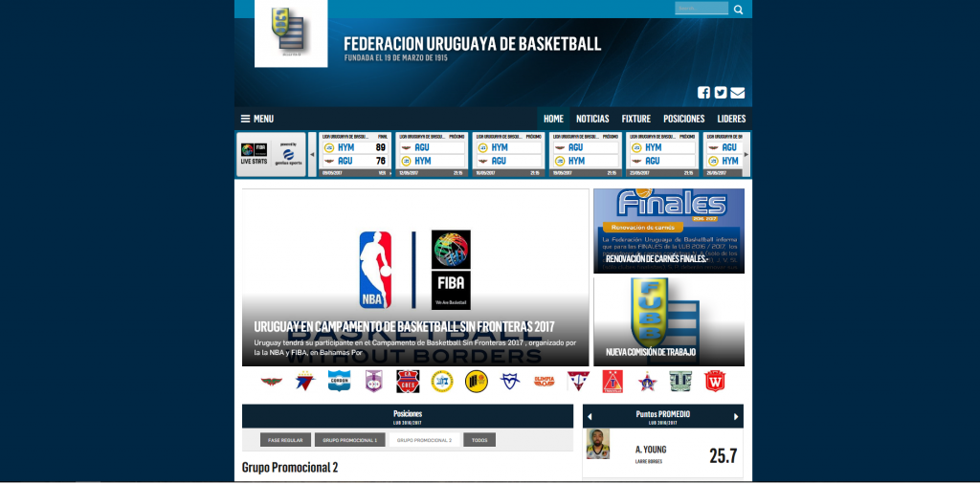Image resolution: width=980 pixels, height=484 pixels.
Task: Click the Posiciones LUB 2016/2017 panel header
Action: pyautogui.click(x=408, y=416)
